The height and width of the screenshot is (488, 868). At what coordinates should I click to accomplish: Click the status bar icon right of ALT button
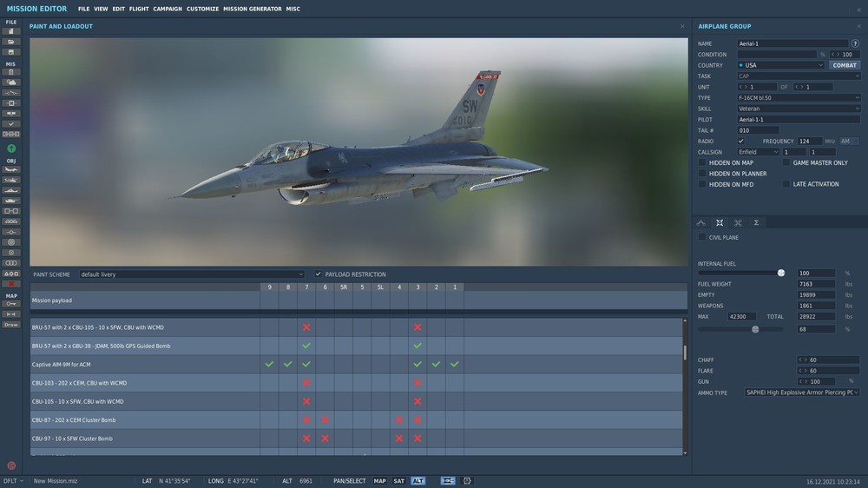[447, 481]
